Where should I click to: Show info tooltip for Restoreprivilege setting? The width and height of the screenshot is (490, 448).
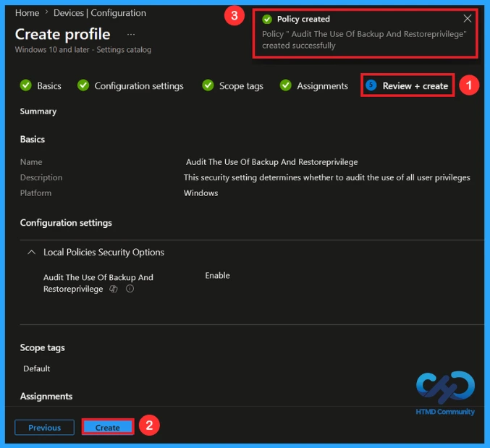click(130, 289)
